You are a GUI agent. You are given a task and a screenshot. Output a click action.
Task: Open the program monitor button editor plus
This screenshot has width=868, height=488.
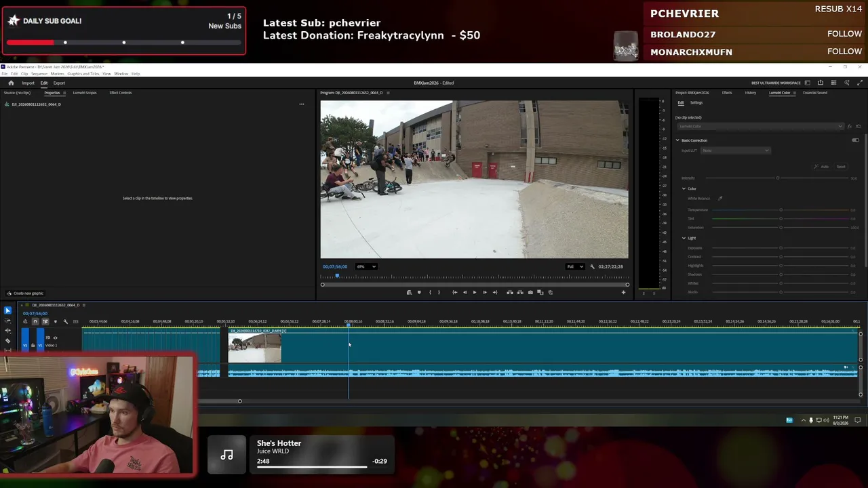(623, 292)
